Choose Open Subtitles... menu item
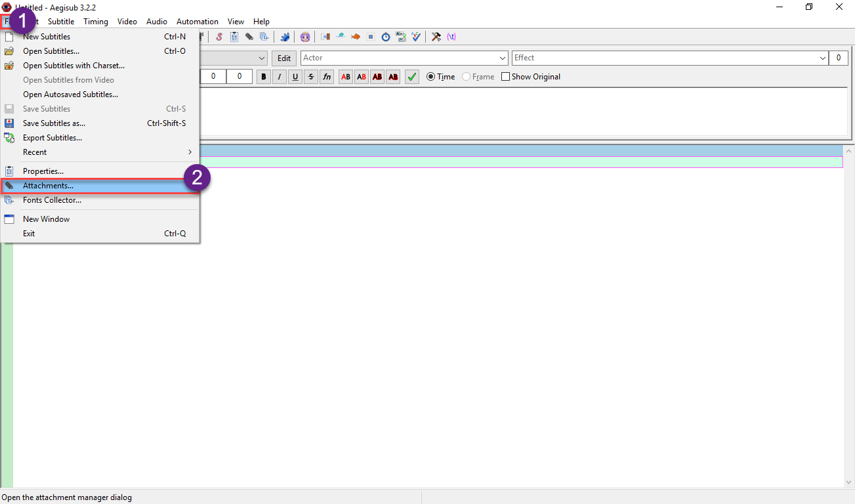The height and width of the screenshot is (504, 855). tap(100, 51)
